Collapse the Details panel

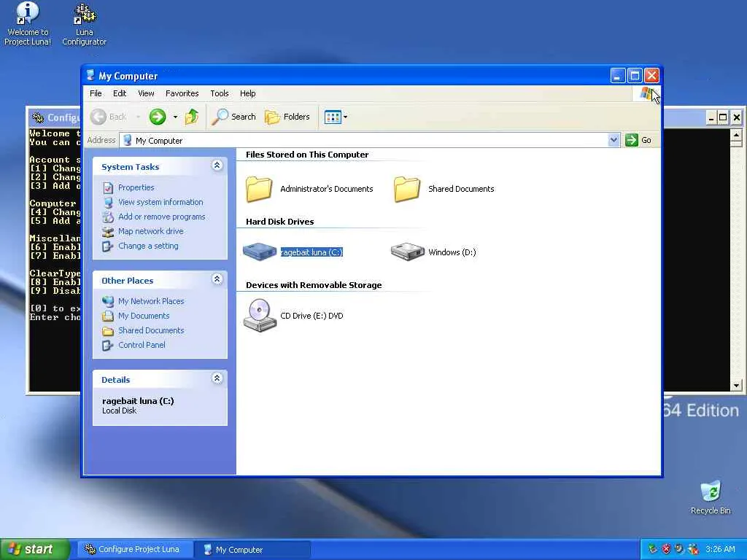click(217, 378)
